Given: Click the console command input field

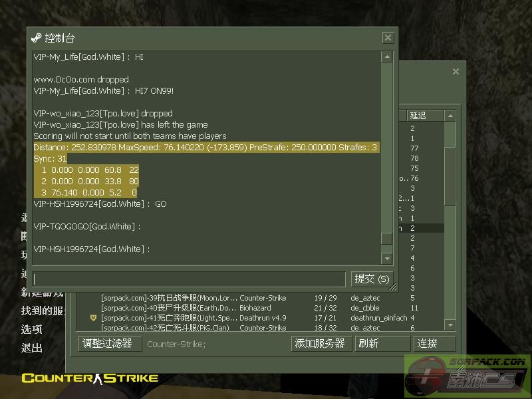Looking at the screenshot, I should (x=189, y=279).
